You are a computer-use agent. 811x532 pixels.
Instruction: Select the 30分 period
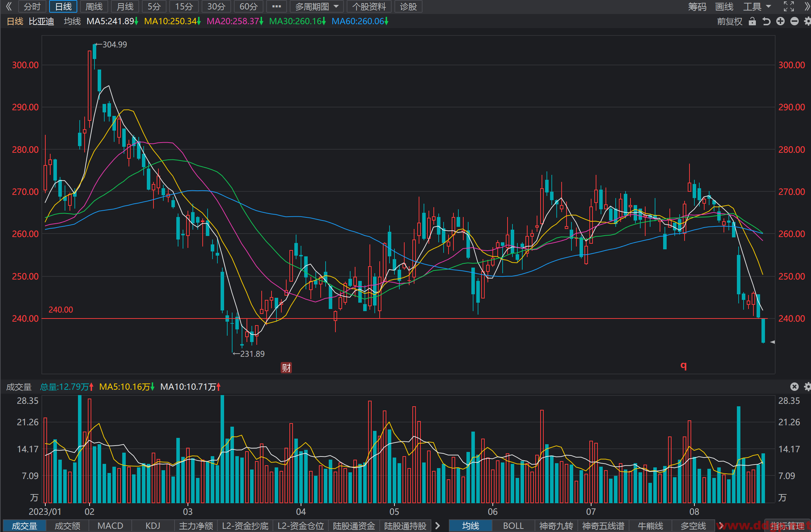coord(216,6)
